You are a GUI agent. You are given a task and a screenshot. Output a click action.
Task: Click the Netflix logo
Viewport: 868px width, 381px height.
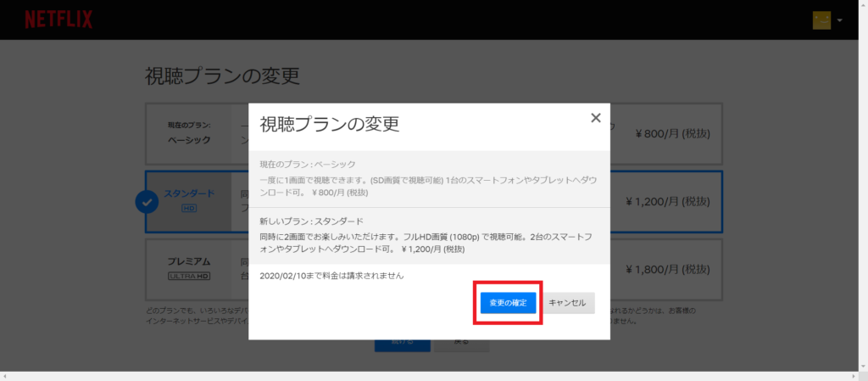tap(58, 20)
